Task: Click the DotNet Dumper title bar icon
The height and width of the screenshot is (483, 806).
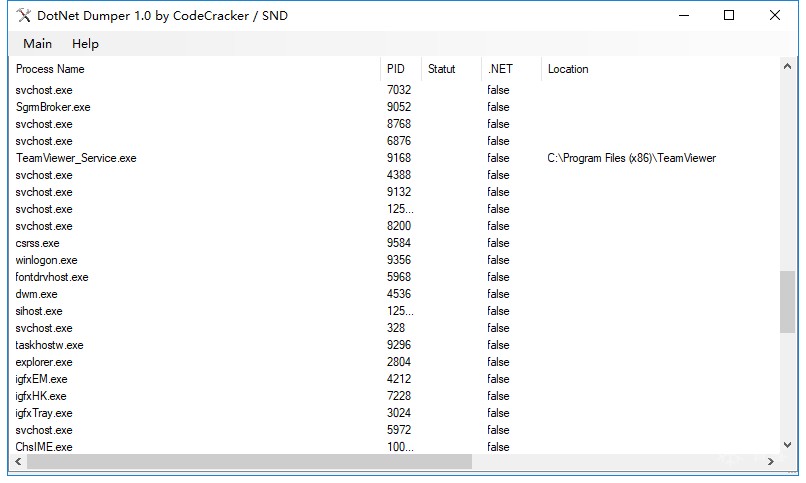Action: [24, 15]
